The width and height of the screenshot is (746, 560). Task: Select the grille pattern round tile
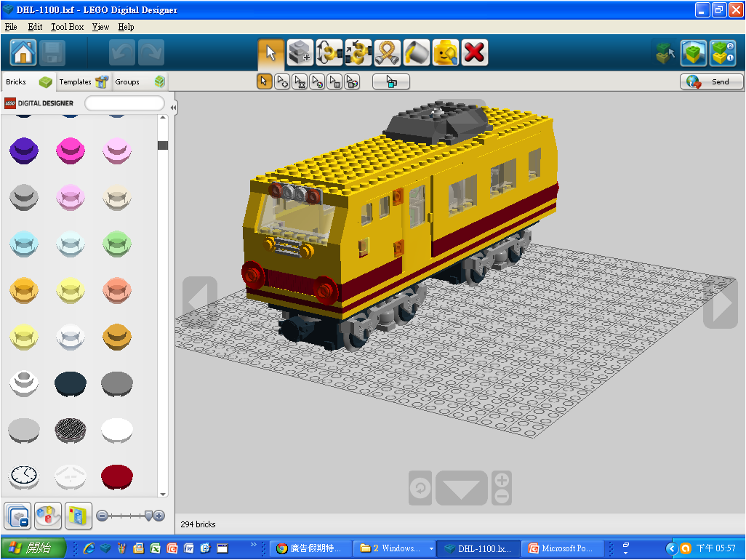[x=71, y=430]
